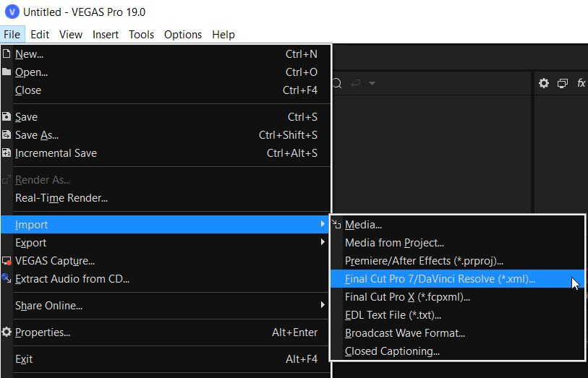Open the Options menu
Image resolution: width=588 pixels, height=378 pixels.
(x=183, y=35)
